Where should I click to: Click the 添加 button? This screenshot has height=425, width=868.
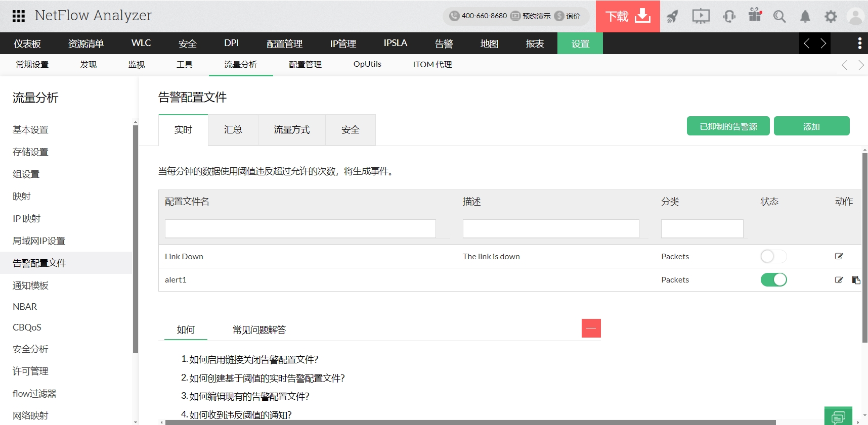[x=811, y=126]
